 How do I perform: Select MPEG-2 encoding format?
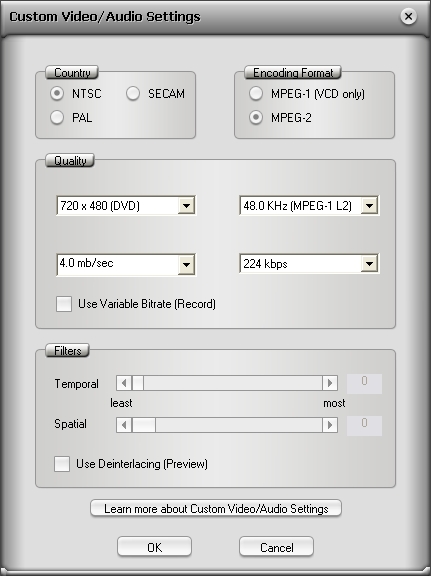point(256,118)
